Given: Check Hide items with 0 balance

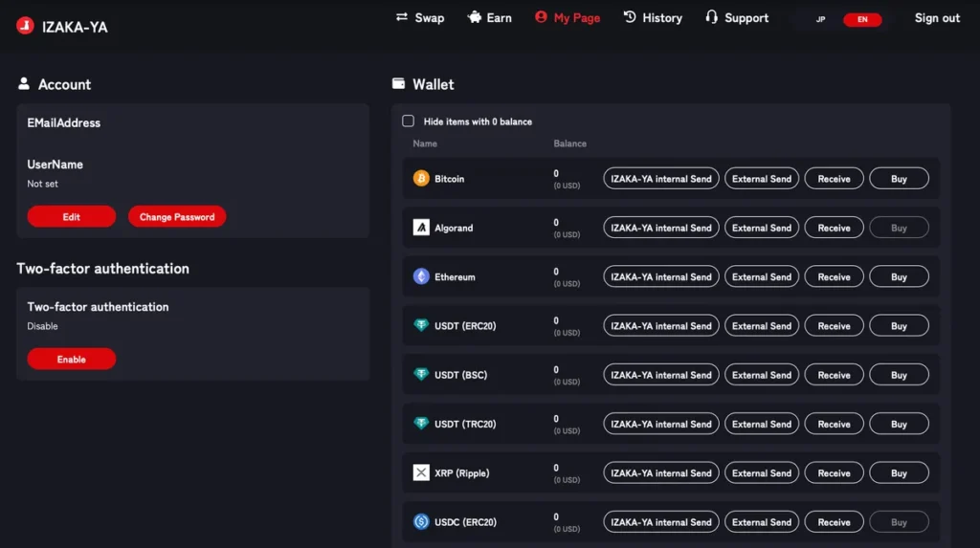Looking at the screenshot, I should click(408, 121).
